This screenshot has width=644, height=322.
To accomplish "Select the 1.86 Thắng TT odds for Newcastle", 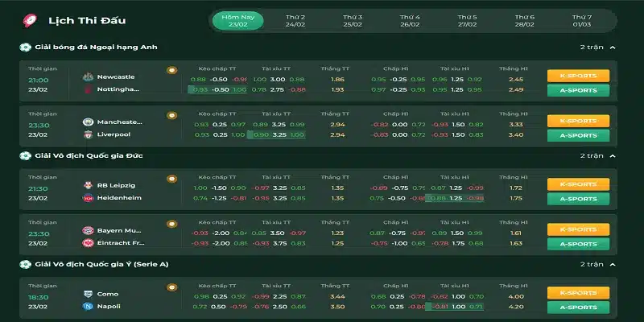I will click(x=337, y=79).
